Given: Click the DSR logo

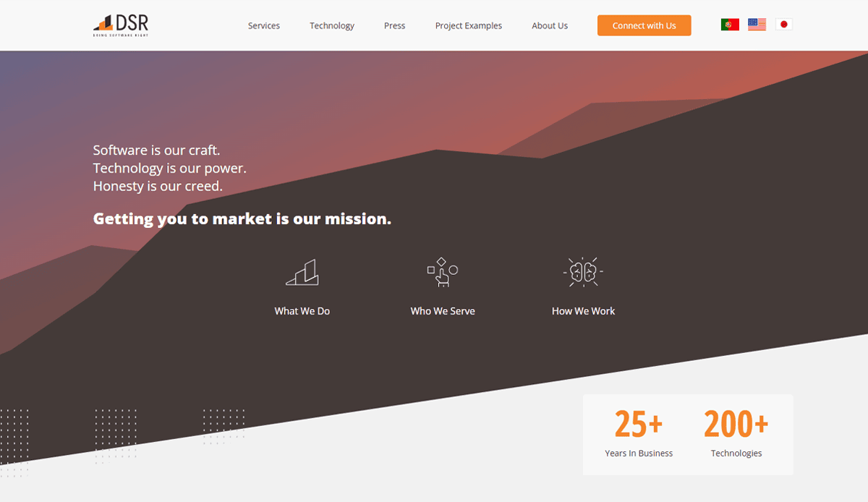Looking at the screenshot, I should pyautogui.click(x=120, y=24).
